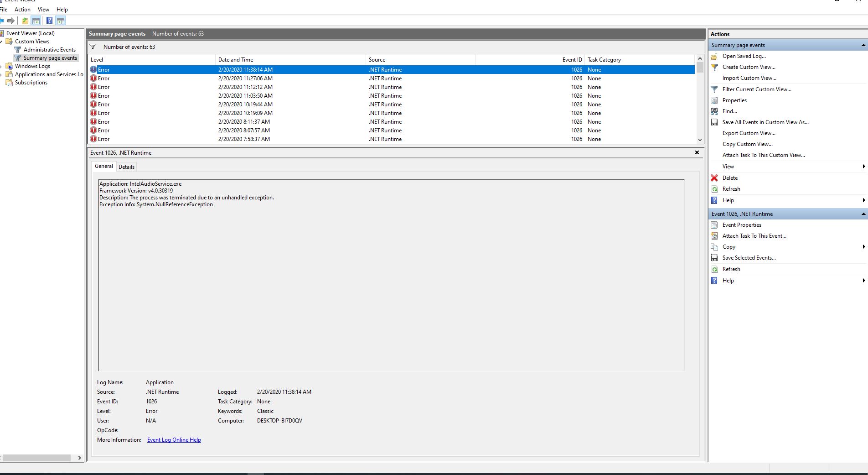Click the Event Properties icon
This screenshot has height=475, width=868.
click(x=714, y=225)
